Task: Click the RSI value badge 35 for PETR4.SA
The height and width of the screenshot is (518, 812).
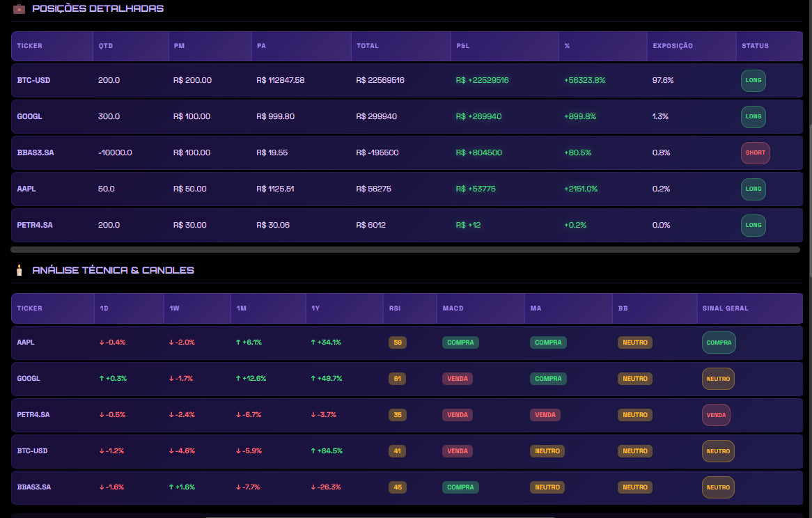Action: coord(397,415)
